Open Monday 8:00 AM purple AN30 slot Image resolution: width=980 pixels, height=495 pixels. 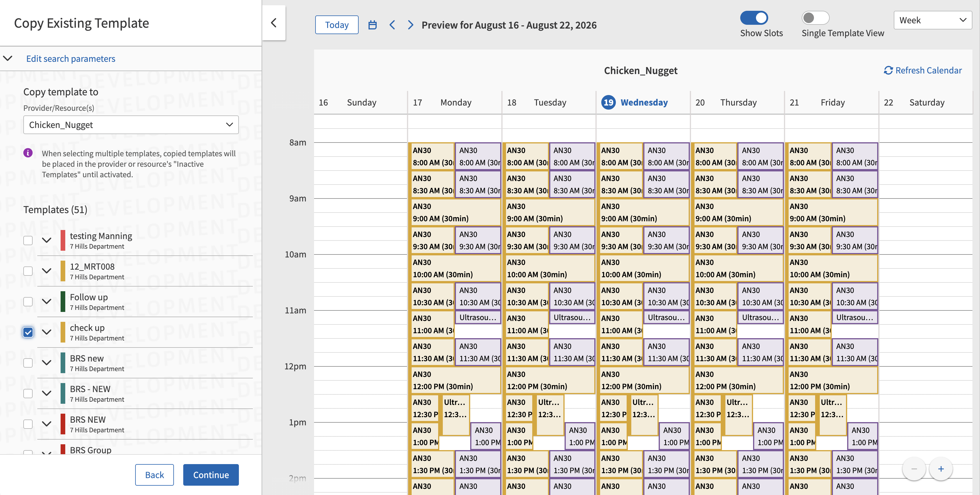(478, 157)
